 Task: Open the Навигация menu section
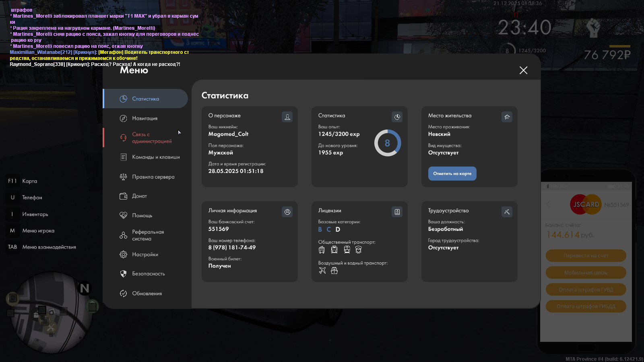[145, 118]
